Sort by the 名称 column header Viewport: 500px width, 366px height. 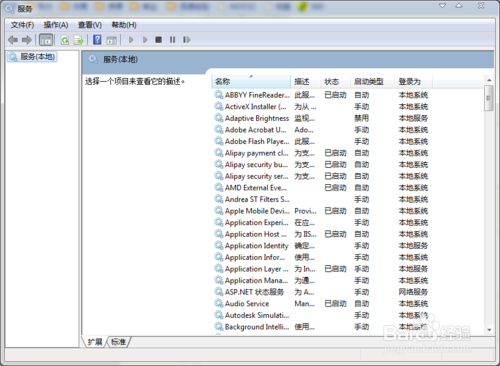tap(251, 81)
